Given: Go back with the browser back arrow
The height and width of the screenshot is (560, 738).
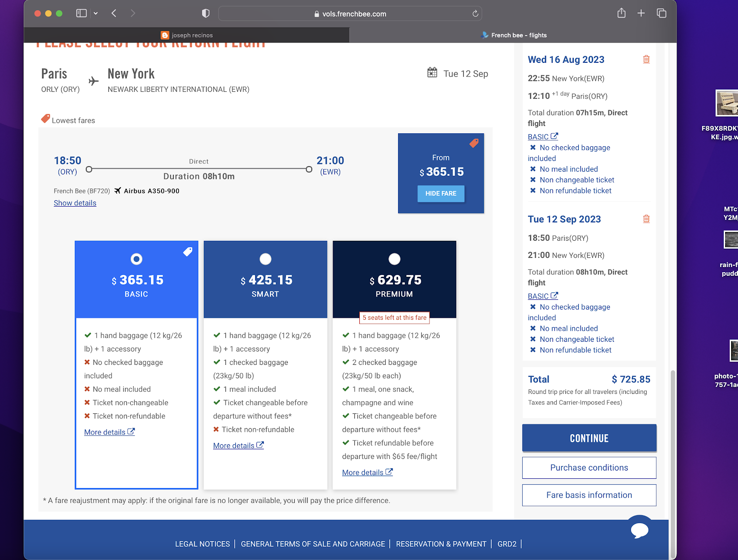Looking at the screenshot, I should [114, 13].
